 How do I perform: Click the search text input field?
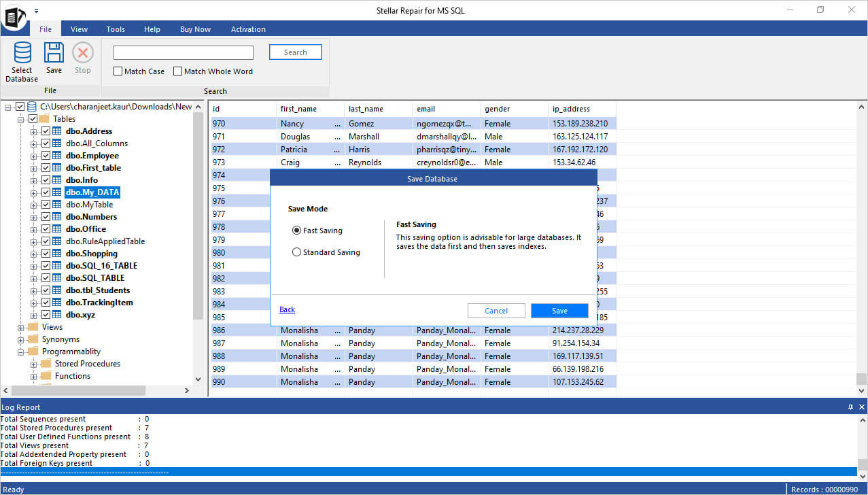(184, 52)
